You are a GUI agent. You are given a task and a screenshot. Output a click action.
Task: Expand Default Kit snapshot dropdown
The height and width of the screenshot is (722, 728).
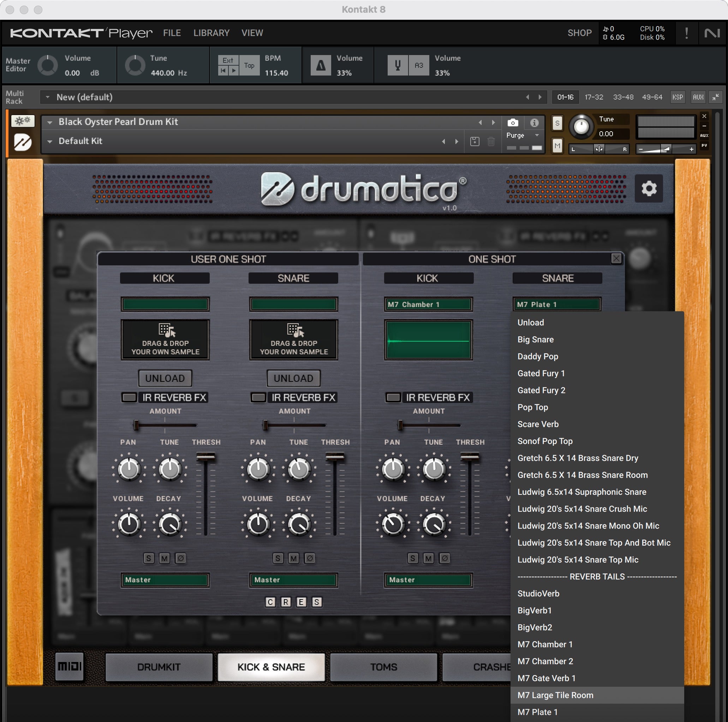[49, 142]
